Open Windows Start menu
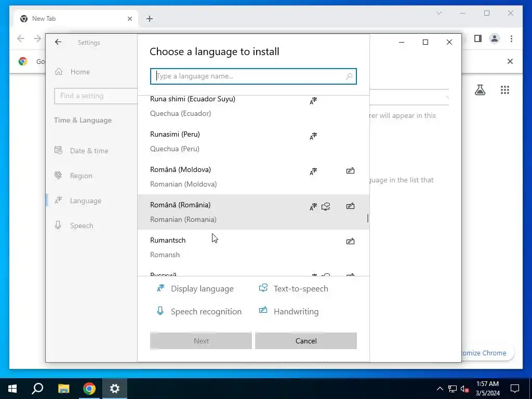 click(x=12, y=389)
